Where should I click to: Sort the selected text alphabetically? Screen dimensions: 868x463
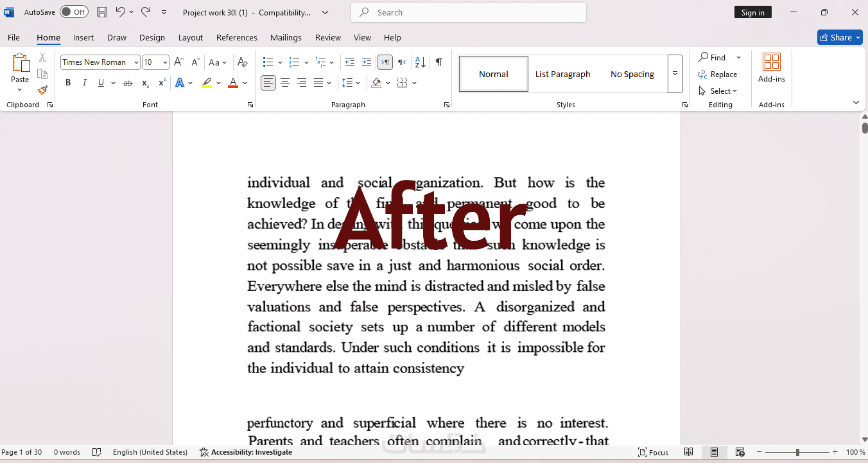tap(421, 62)
